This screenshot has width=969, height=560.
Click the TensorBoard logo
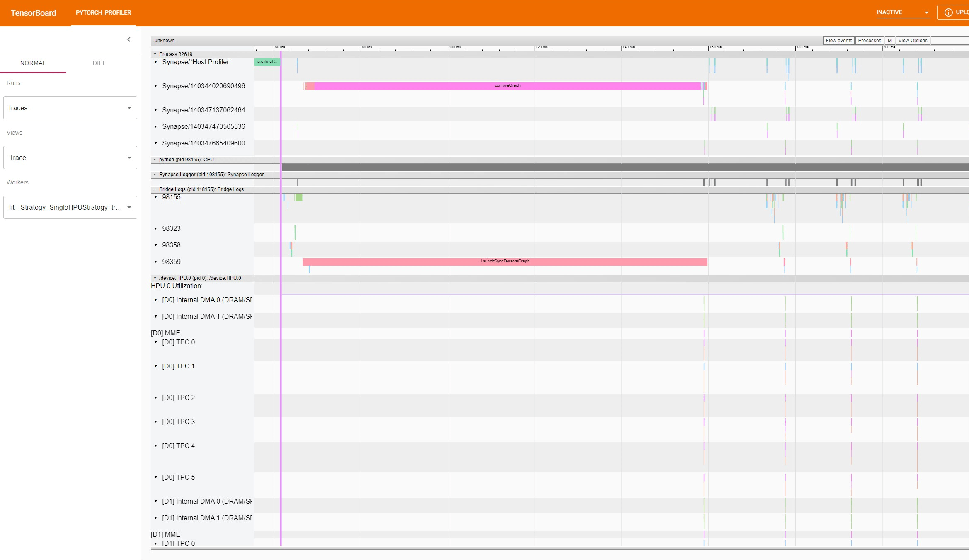click(33, 13)
